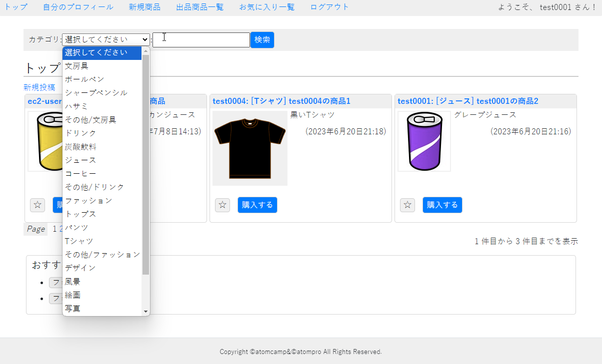Click ログアウト to sign out

[329, 7]
